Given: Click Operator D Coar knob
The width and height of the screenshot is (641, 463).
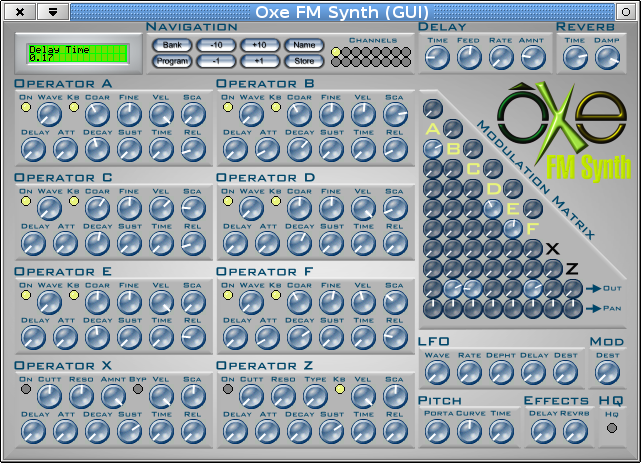Looking at the screenshot, I should click(x=299, y=208).
